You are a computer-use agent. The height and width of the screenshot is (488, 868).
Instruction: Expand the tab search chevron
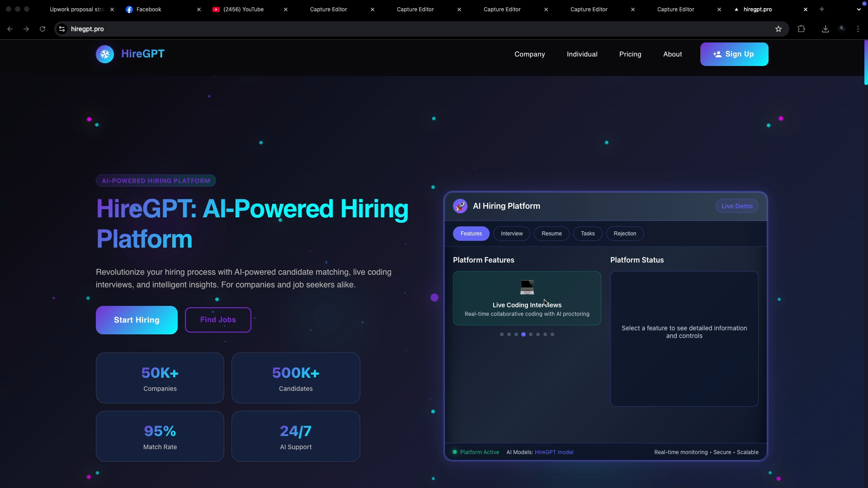[859, 9]
